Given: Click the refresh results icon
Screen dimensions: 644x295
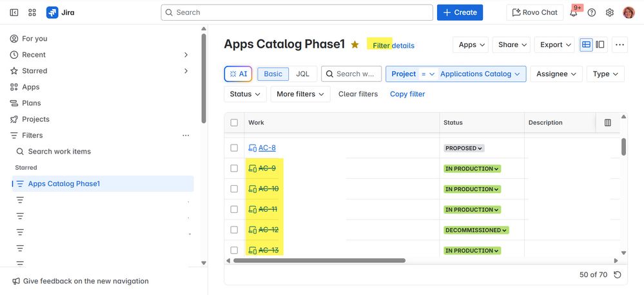Looking at the screenshot, I should tap(618, 275).
